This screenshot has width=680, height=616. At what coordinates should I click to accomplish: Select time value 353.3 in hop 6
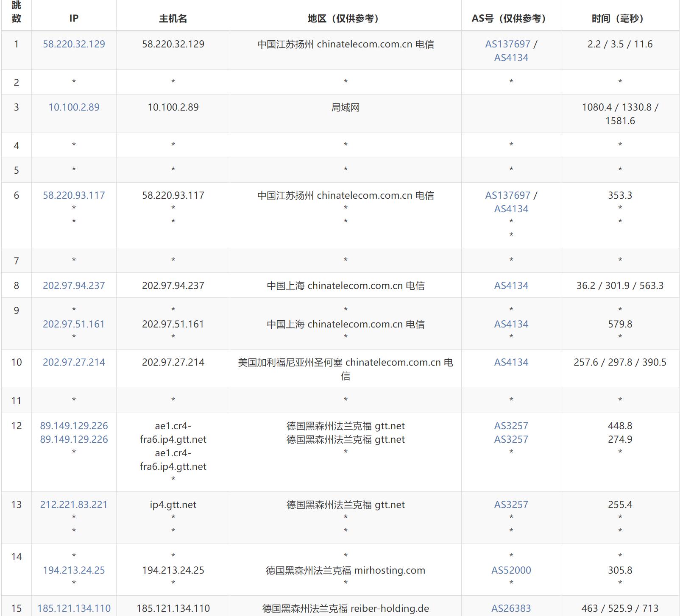tap(620, 195)
